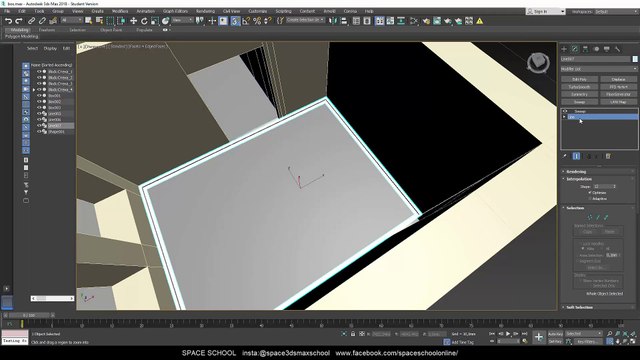Click the Align tool icon
Viewport: 640px width, 360px height.
click(x=344, y=21)
